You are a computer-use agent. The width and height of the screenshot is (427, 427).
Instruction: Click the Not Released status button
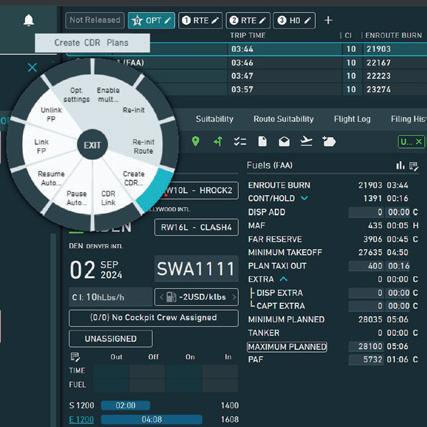pyautogui.click(x=95, y=20)
